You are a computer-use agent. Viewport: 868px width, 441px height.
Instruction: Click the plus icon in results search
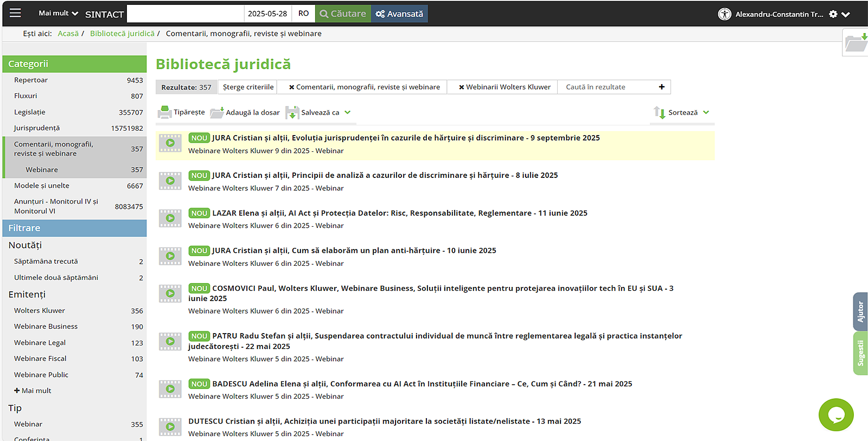click(662, 87)
